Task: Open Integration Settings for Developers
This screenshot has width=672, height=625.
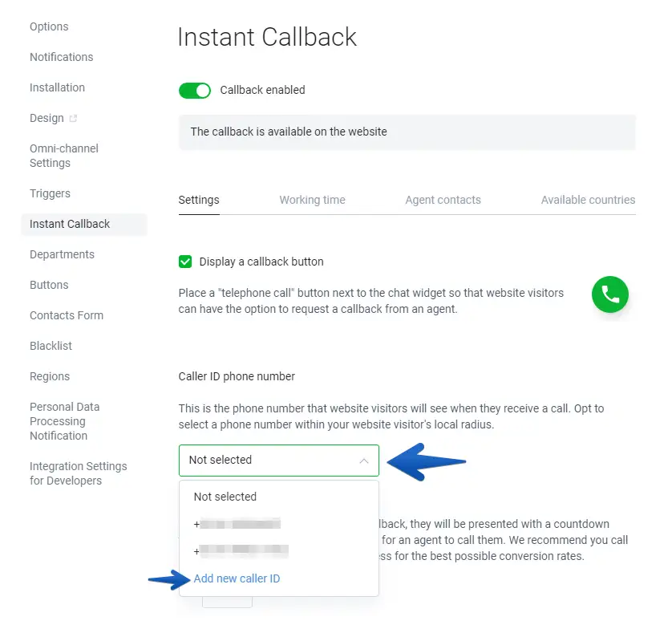Action: pos(78,473)
